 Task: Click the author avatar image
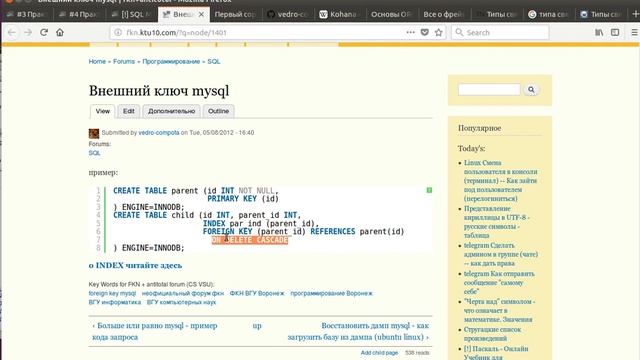94,133
